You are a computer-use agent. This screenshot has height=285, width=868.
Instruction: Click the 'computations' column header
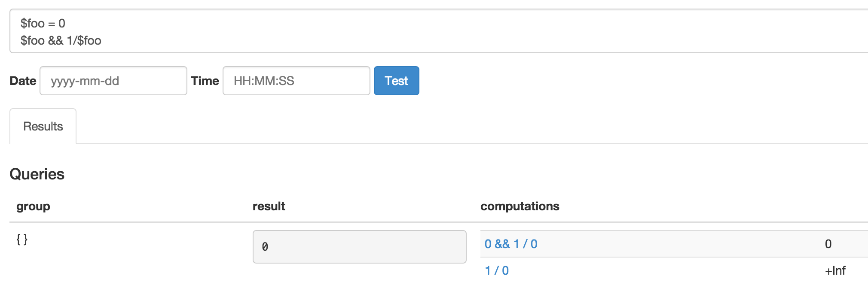(520, 206)
